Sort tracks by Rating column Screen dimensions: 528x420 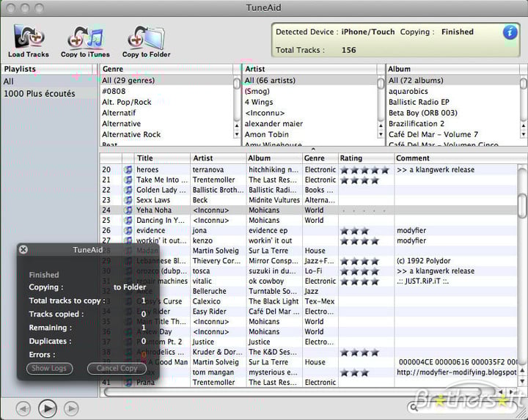366,158
